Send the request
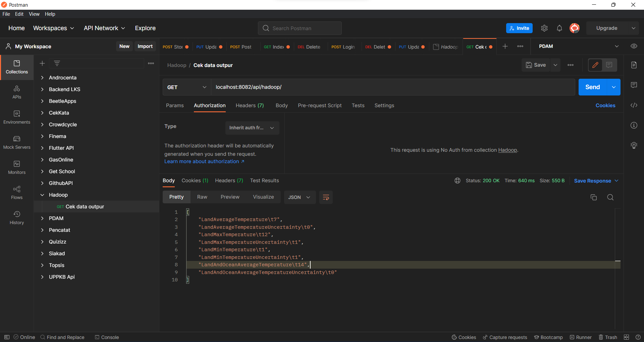This screenshot has height=342, width=644. pos(593,87)
